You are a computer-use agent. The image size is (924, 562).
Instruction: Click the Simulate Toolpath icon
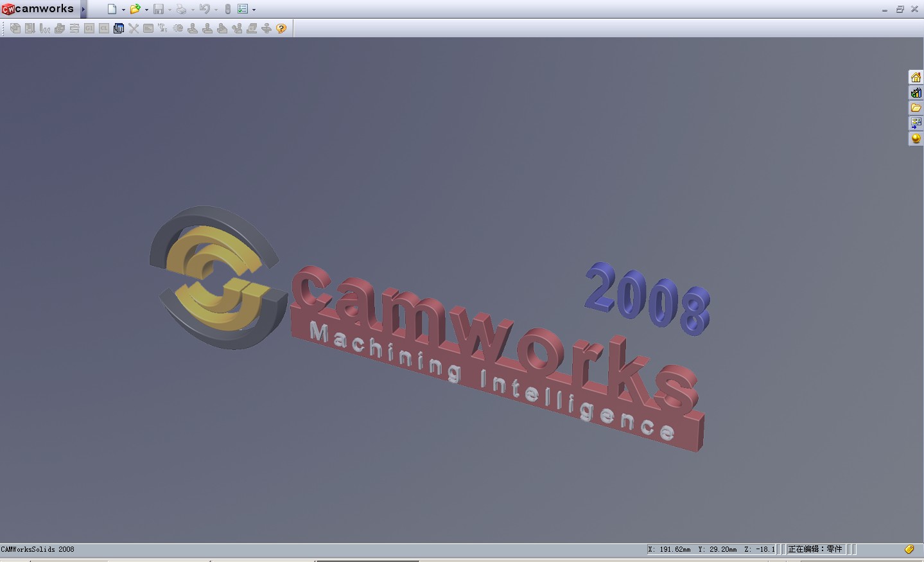pyautogui.click(x=60, y=28)
